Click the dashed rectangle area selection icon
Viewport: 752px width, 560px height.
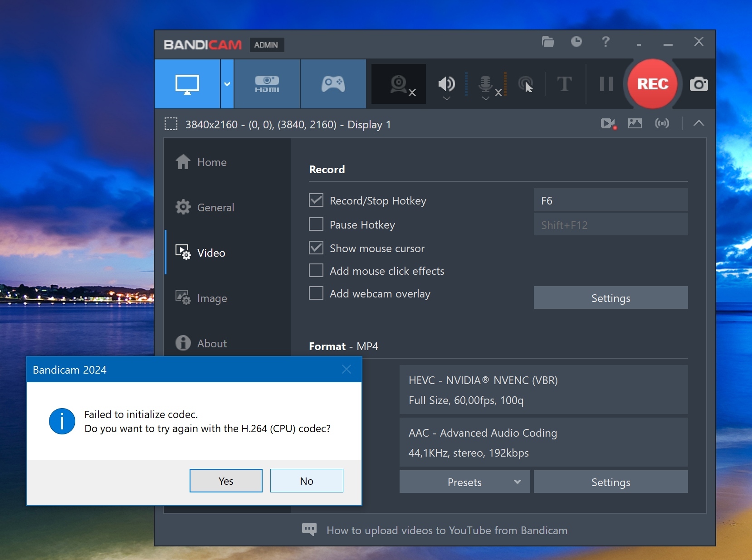click(171, 124)
